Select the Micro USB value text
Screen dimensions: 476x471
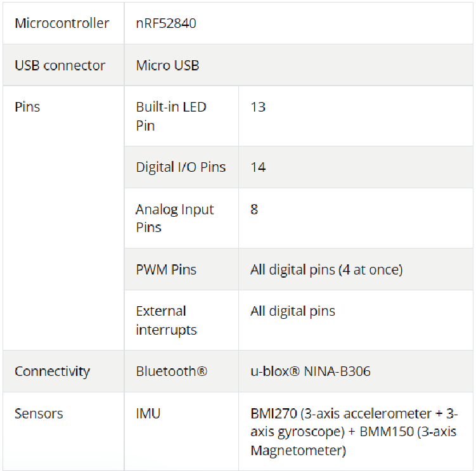click(x=167, y=65)
